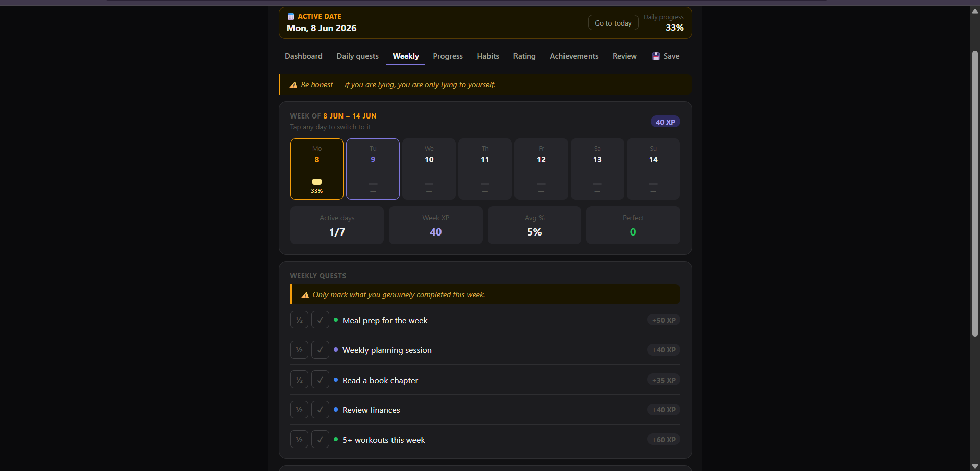Click the Save floppy disk icon

(x=656, y=56)
